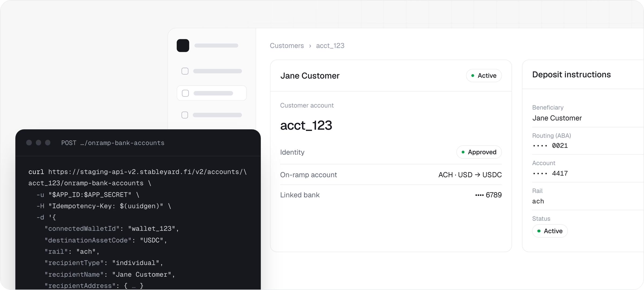
Task: Click the POST …/onramp-bank-accounts terminal title
Action: [x=113, y=143]
